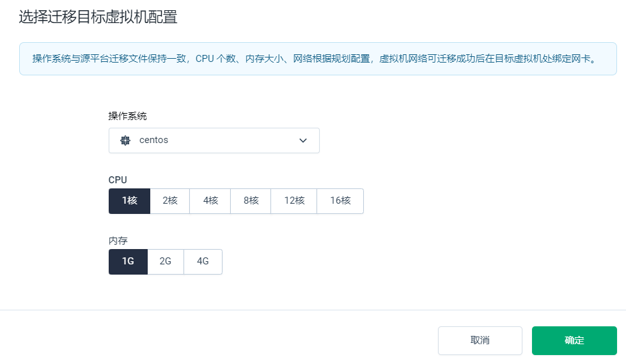The image size is (626, 364).
Task: Switch CPU to 12核
Action: [x=293, y=201]
